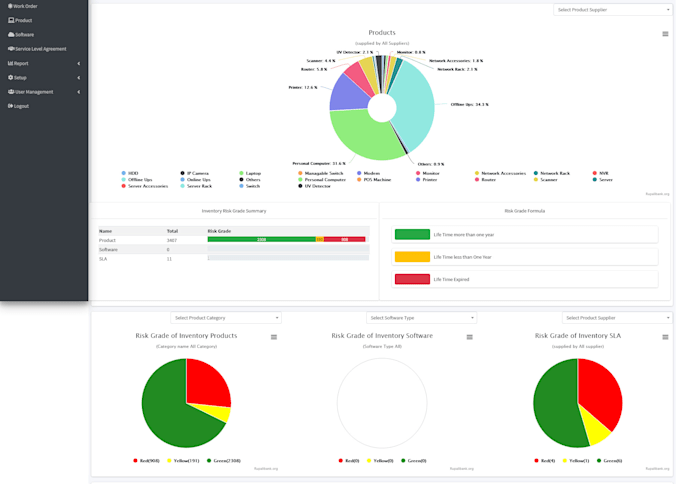
Task: Toggle NVR legend entry
Action: coord(601,173)
